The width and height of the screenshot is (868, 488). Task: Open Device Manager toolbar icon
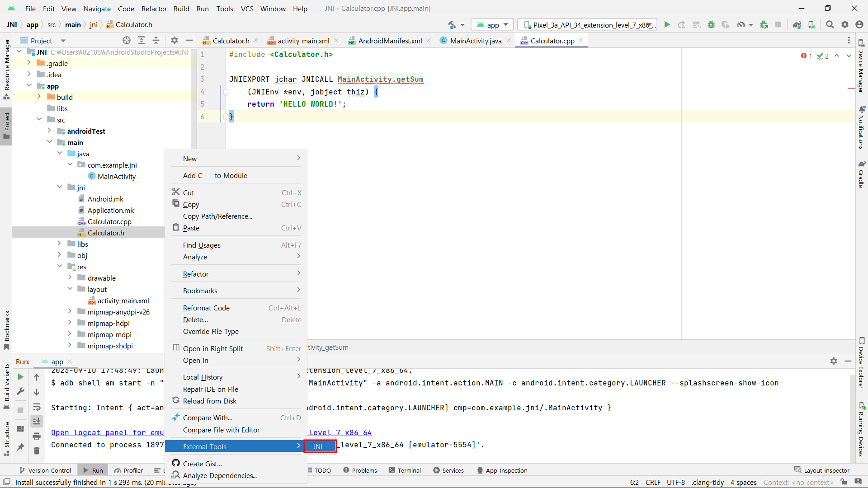click(x=812, y=25)
